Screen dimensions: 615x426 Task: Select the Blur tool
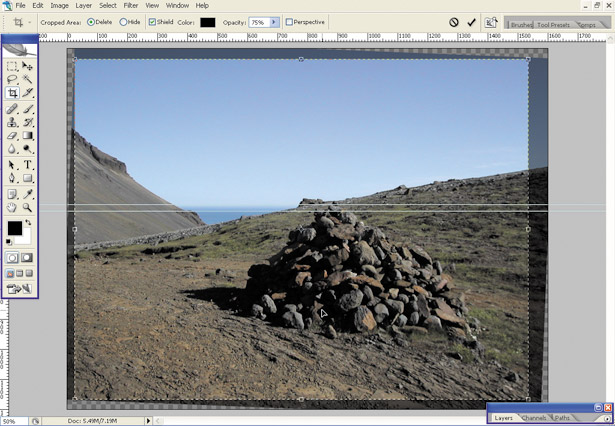tap(12, 149)
